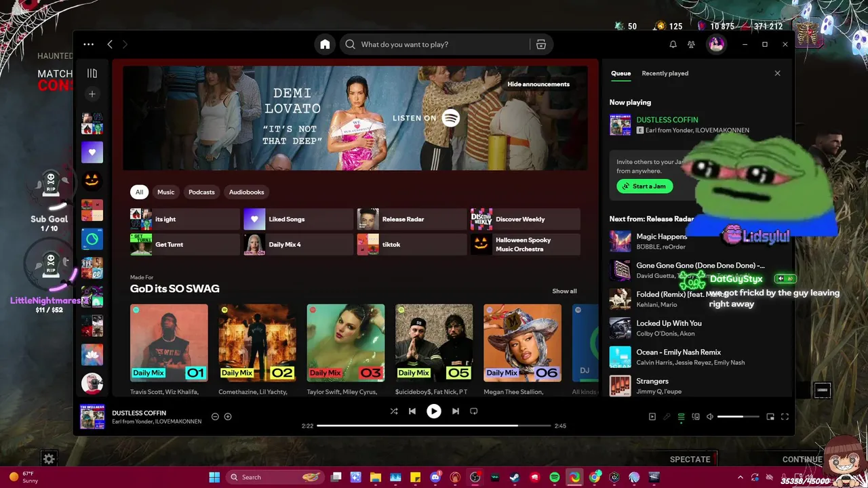Image resolution: width=868 pixels, height=488 pixels.
Task: Open the Liked Songs shortcut tile
Action: pyautogui.click(x=298, y=219)
